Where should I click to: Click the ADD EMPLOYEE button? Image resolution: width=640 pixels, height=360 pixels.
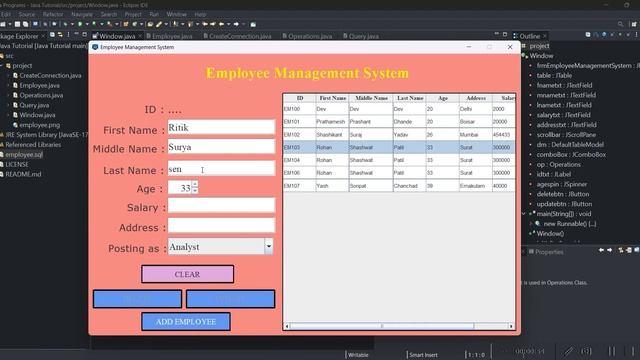(186, 322)
